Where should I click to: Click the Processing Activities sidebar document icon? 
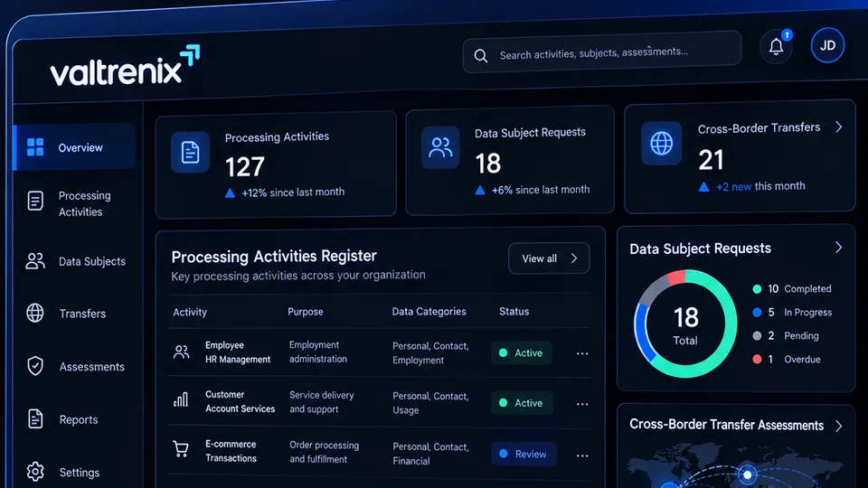35,201
